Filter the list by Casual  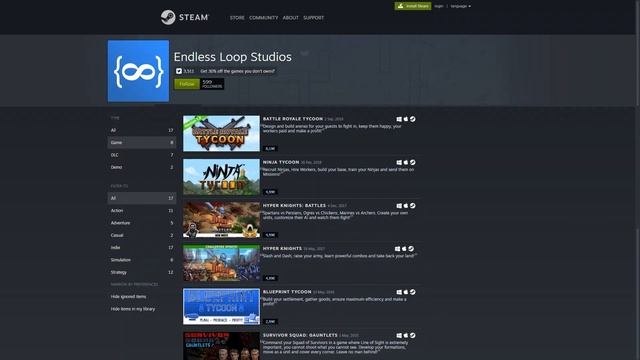(x=142, y=235)
